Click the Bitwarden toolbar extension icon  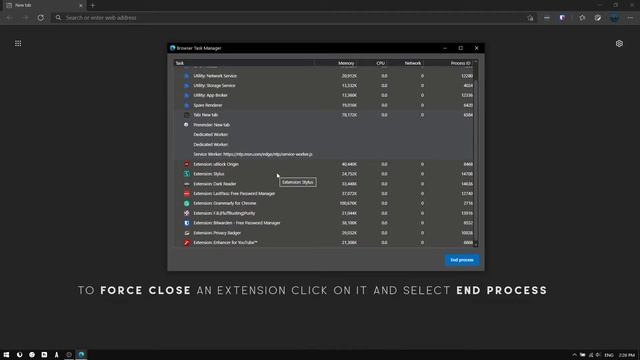click(562, 18)
